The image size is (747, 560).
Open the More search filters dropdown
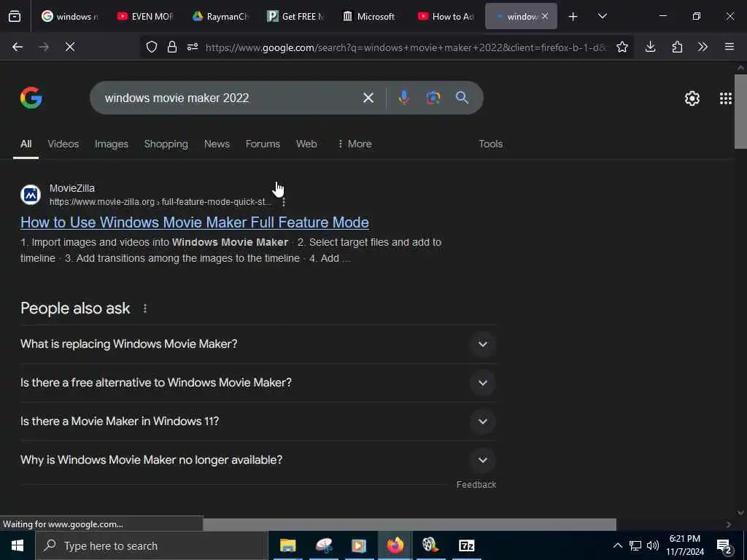355,144
